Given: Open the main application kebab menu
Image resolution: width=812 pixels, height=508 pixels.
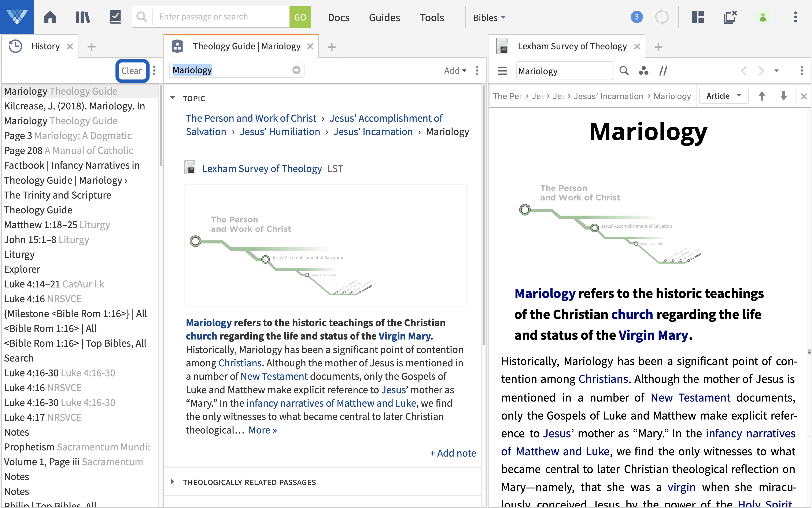Looking at the screenshot, I should click(795, 17).
